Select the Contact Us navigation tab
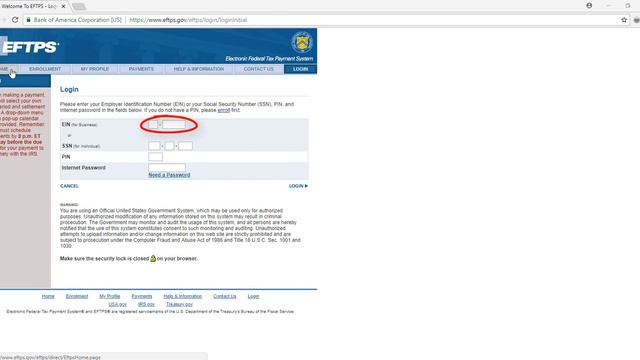 258,69
